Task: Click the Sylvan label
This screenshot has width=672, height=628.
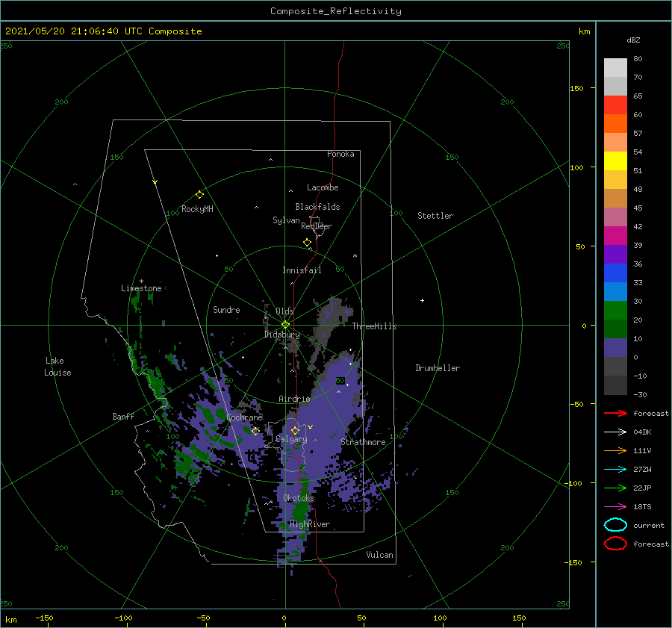Action: [x=286, y=220]
